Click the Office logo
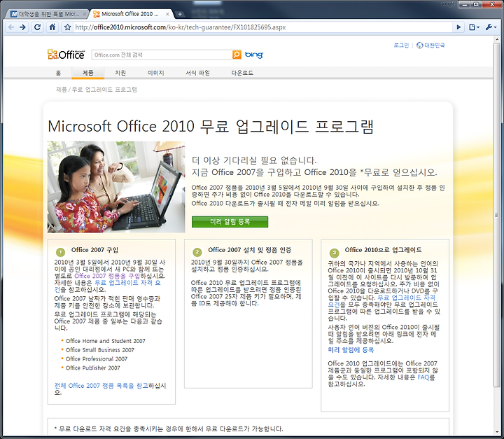This screenshot has width=504, height=439. coord(66,55)
